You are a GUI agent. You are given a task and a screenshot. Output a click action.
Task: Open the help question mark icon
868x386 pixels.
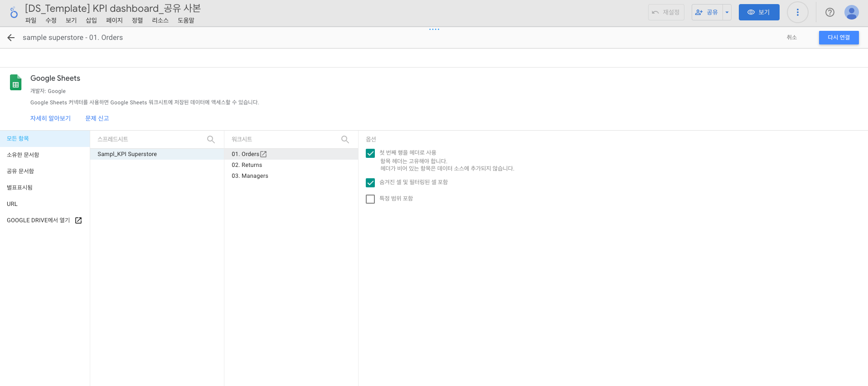pyautogui.click(x=829, y=12)
